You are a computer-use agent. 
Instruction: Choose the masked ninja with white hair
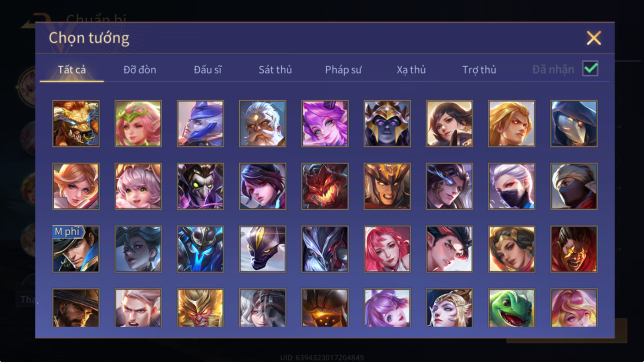tap(512, 186)
